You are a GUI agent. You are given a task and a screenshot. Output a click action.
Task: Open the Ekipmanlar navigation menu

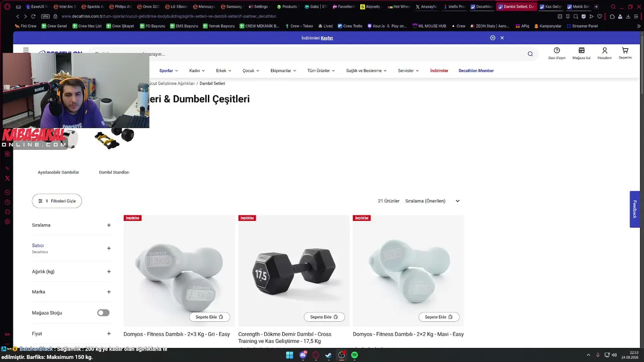(x=283, y=71)
